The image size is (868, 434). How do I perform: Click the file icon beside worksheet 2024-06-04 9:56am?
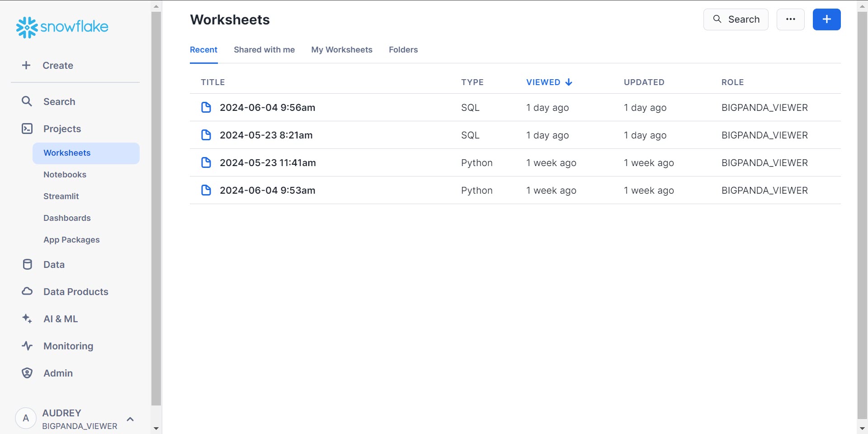(x=206, y=107)
